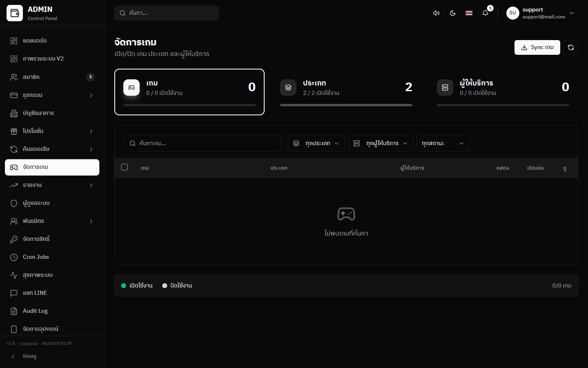The height and width of the screenshot is (368, 588).
Task: Click the เปิดเล่น column header
Action: (535, 168)
